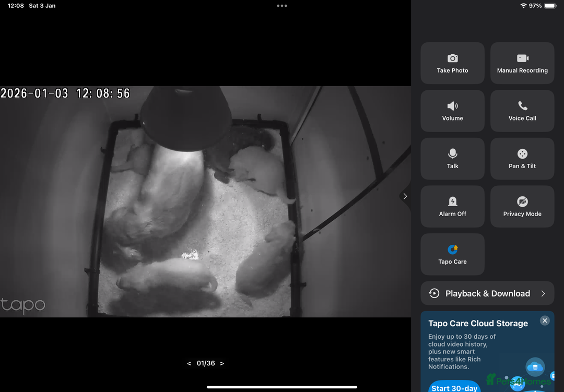Close the Tapo Care Cloud Storage banner

point(545,320)
